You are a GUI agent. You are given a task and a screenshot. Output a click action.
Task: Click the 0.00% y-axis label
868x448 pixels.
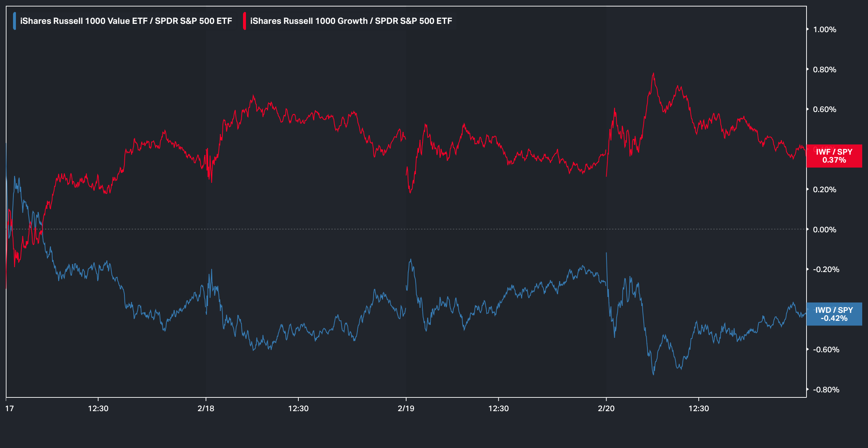pyautogui.click(x=825, y=230)
